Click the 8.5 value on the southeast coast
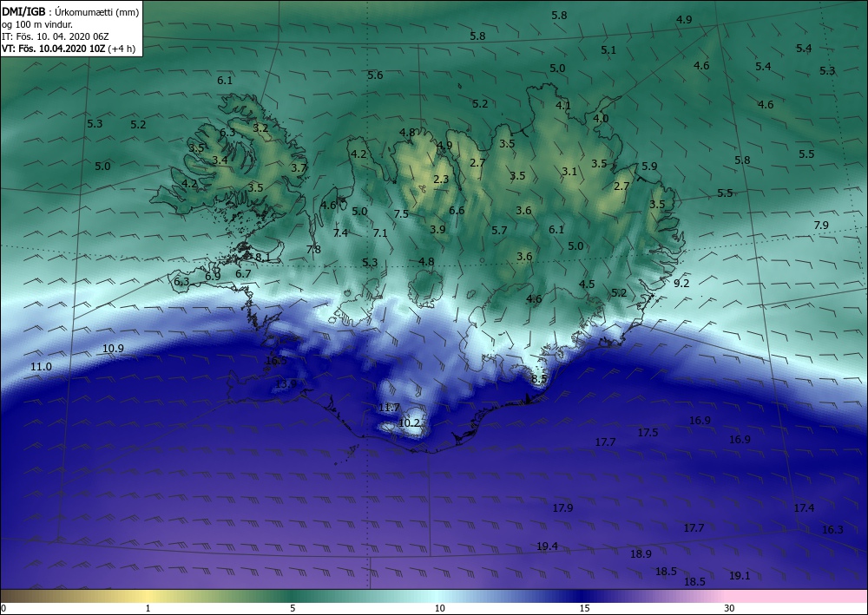The height and width of the screenshot is (615, 868). pyautogui.click(x=539, y=379)
